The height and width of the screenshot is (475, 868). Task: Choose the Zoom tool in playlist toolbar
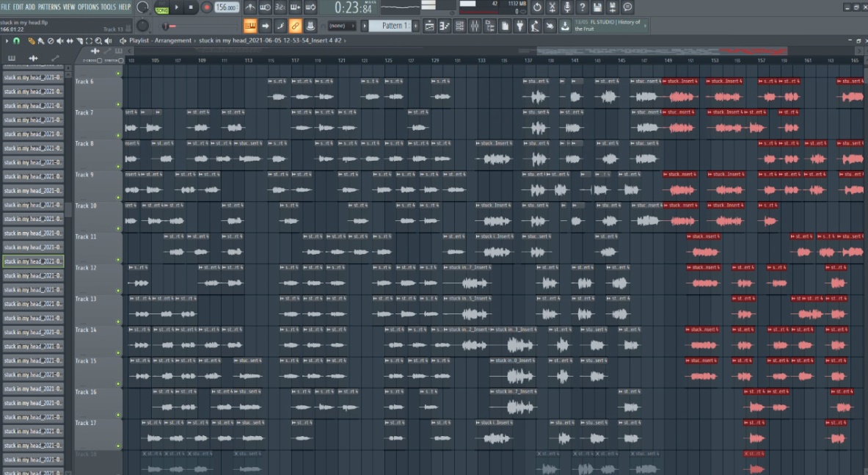click(98, 40)
